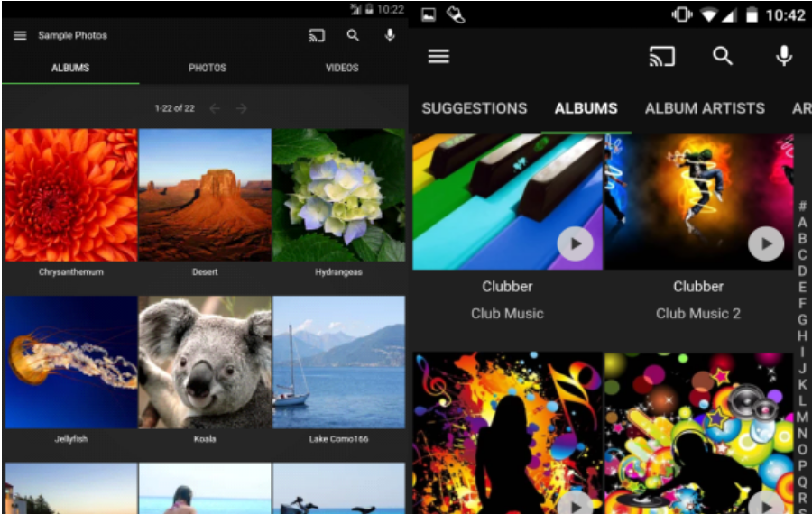Image resolution: width=812 pixels, height=514 pixels.
Task: Open hamburger menu beside Sample Photos title
Action: click(x=20, y=36)
